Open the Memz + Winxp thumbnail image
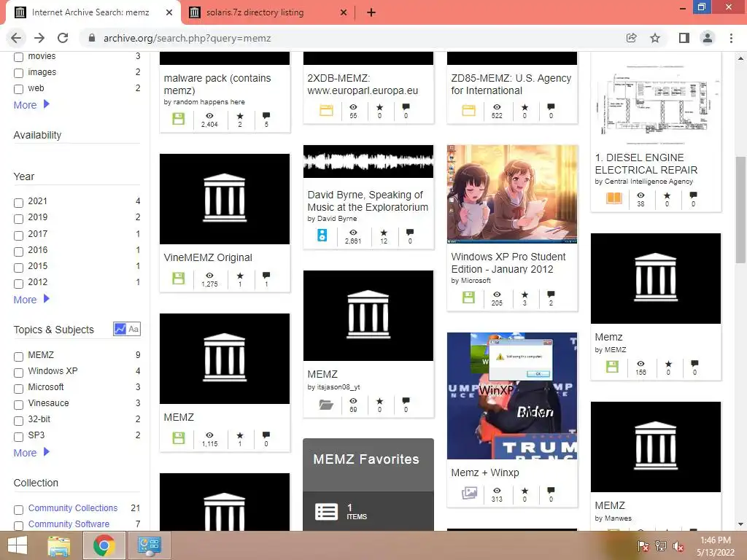Viewport: 747px width, 560px height. 512,396
